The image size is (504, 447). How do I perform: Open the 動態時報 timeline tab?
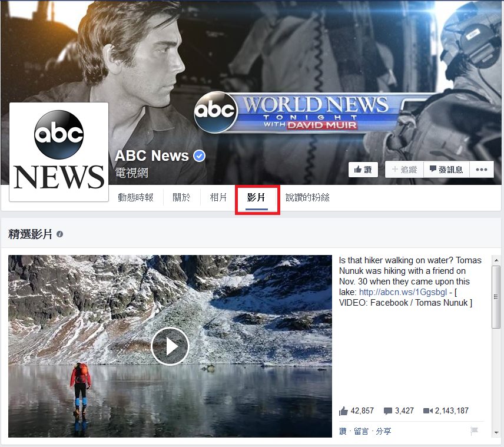[x=135, y=197]
